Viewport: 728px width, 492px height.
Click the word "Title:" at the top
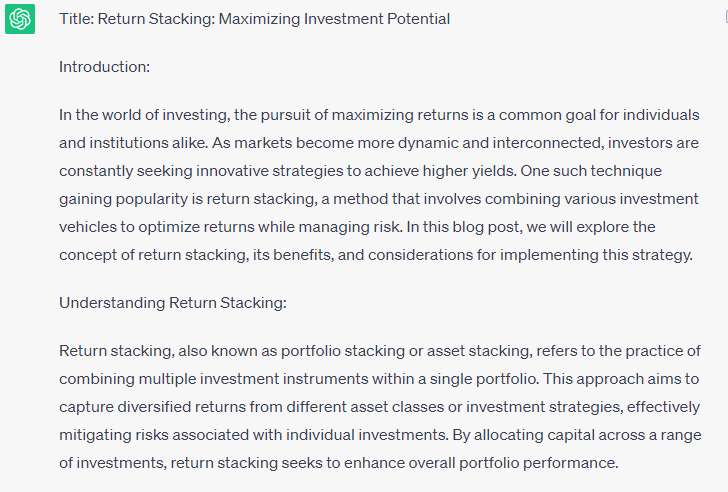[x=76, y=19]
